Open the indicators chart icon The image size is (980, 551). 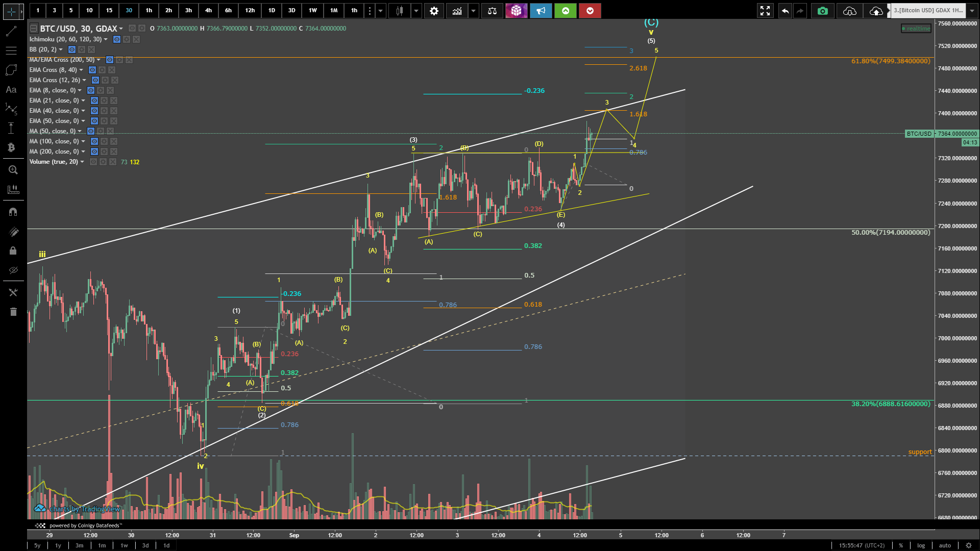(457, 11)
